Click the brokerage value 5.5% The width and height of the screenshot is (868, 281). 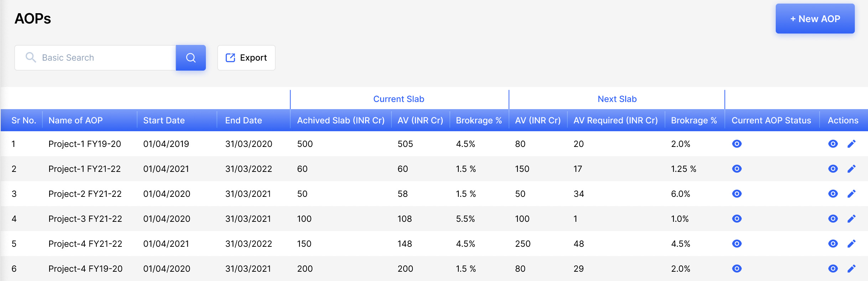[x=466, y=219]
